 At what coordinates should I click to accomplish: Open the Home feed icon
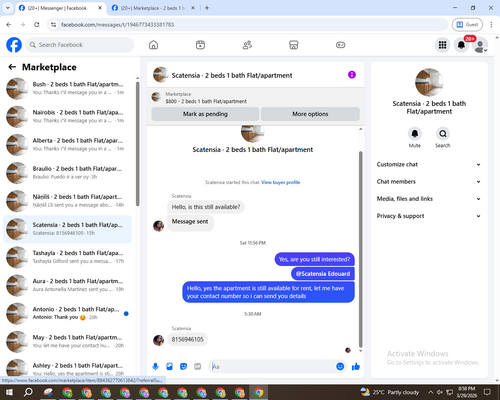point(153,45)
